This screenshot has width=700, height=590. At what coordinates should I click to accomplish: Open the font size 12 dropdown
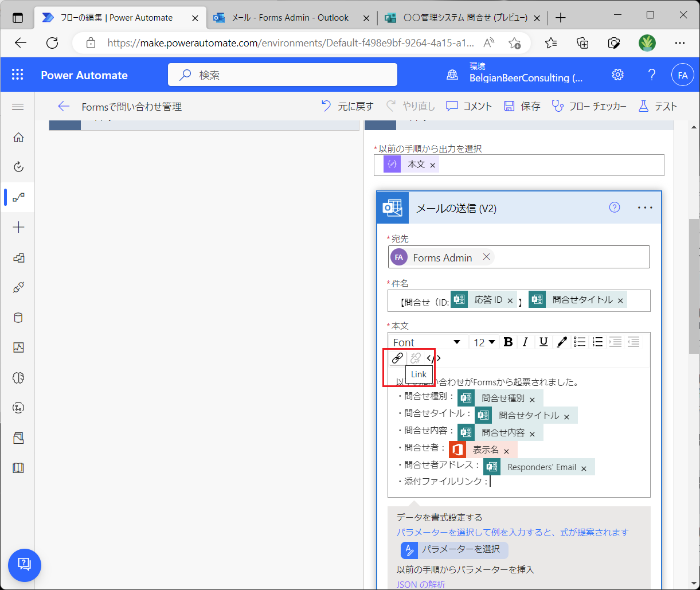point(484,342)
